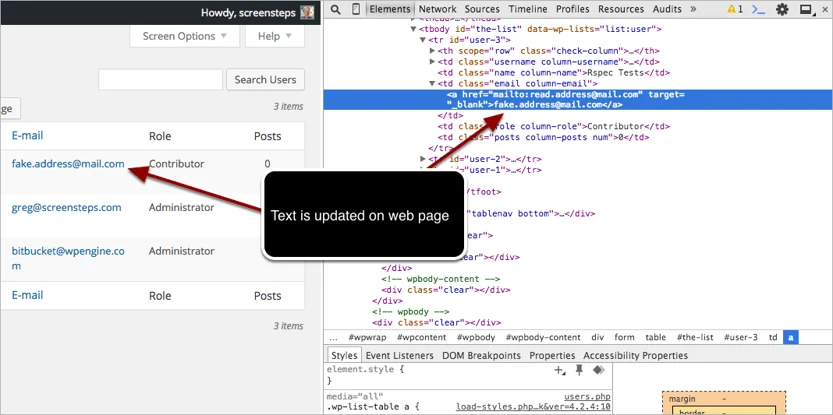Viewport: 833px width, 415px height.
Task: Open the Properties sidebar tab
Action: click(552, 355)
